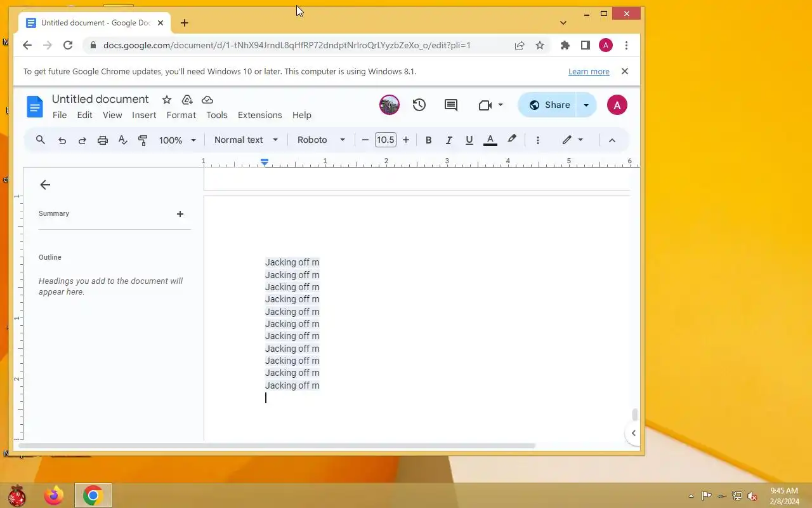Open the Google account avatar in Docs
The image size is (812, 508).
coord(617,105)
